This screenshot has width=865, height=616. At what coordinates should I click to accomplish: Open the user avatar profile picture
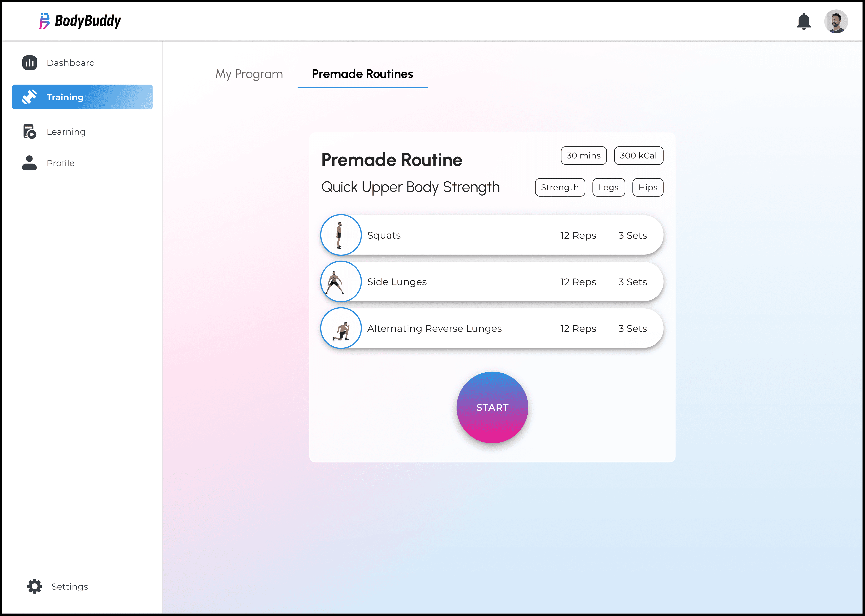coord(836,21)
